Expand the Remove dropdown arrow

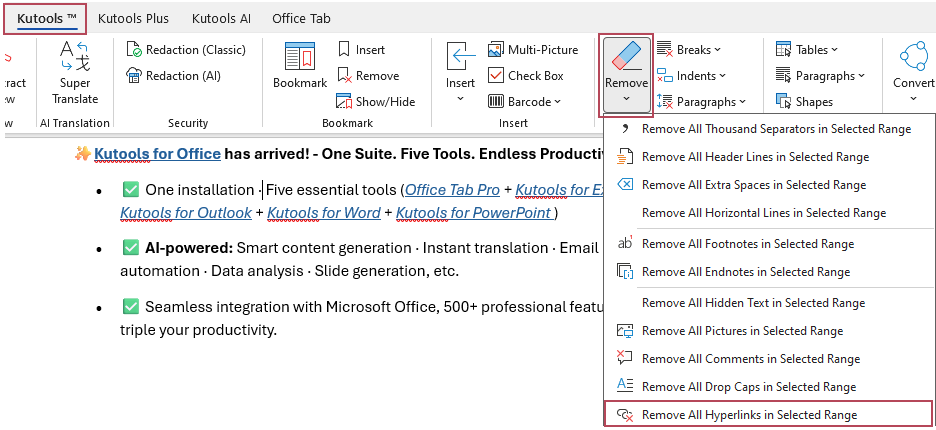pyautogui.click(x=626, y=99)
